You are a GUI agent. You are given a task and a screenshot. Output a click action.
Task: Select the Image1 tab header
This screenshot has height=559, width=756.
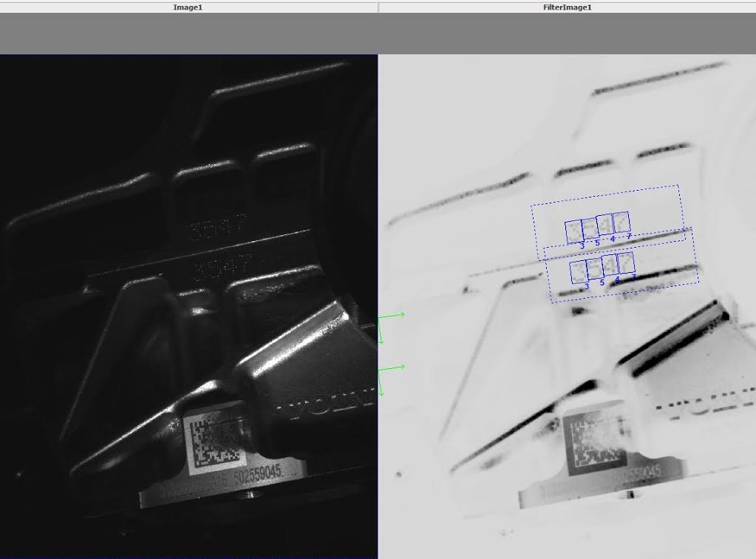tap(188, 7)
